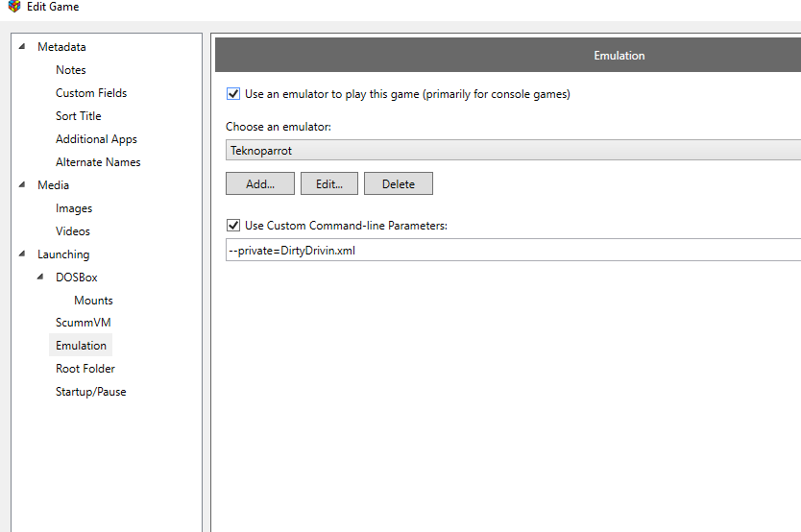Viewport: 801px width, 532px height.
Task: Select the Emulation tree item
Action: (81, 345)
